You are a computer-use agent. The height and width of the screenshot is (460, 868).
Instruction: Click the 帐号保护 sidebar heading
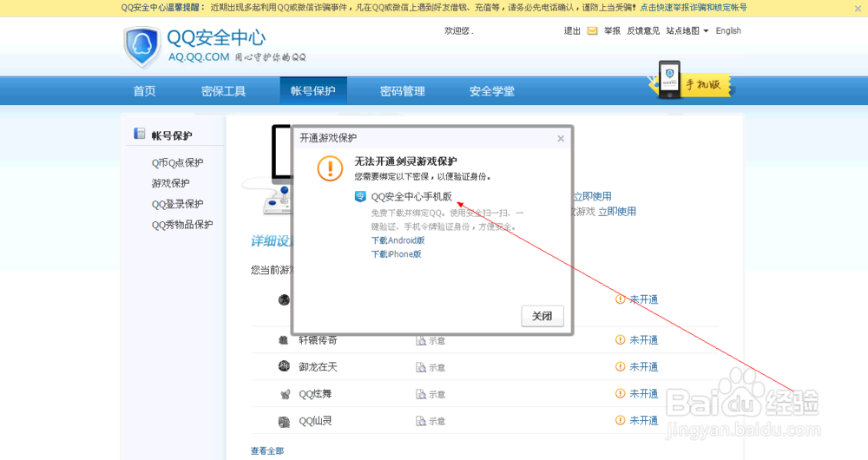(x=172, y=135)
